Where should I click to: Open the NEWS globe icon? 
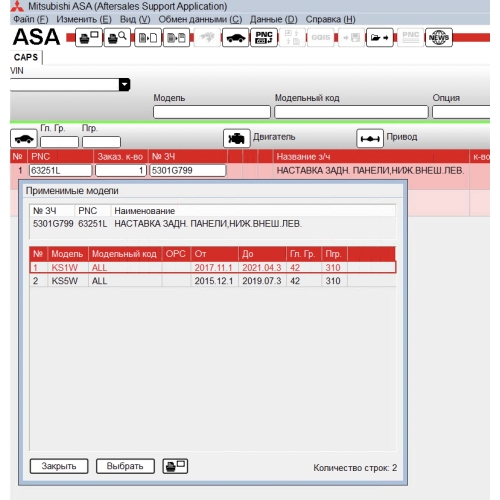pos(439,38)
